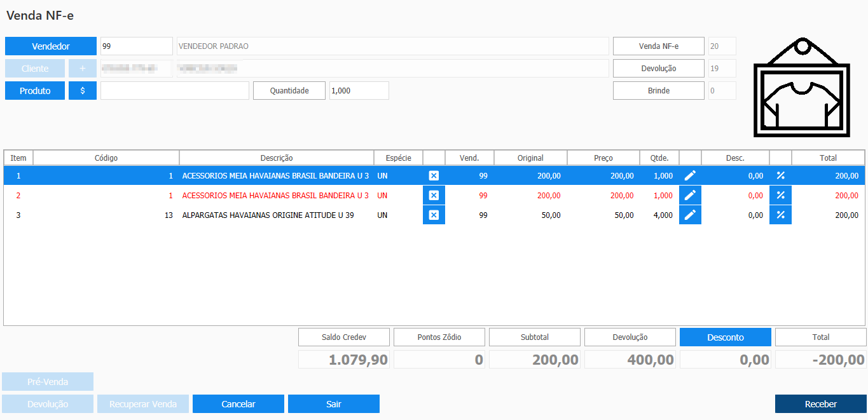Click price 50,00 in Preço column
The width and height of the screenshot is (868, 420).
click(623, 215)
